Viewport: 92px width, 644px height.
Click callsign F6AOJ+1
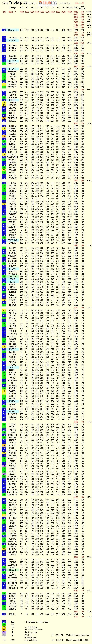12,30
